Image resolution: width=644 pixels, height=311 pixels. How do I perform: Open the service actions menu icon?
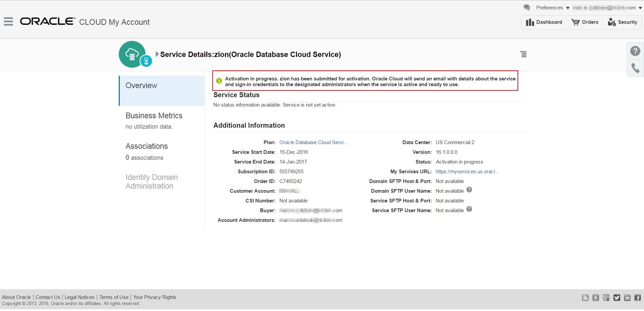[524, 54]
